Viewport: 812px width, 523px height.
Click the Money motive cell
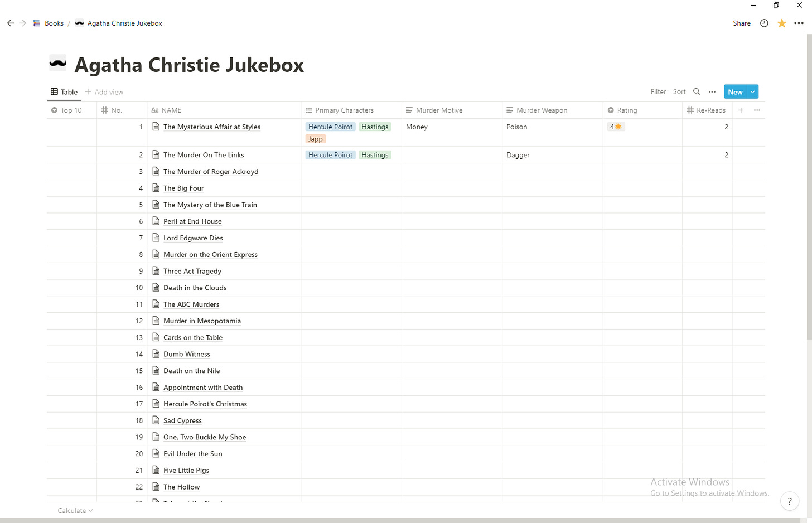tap(452, 133)
